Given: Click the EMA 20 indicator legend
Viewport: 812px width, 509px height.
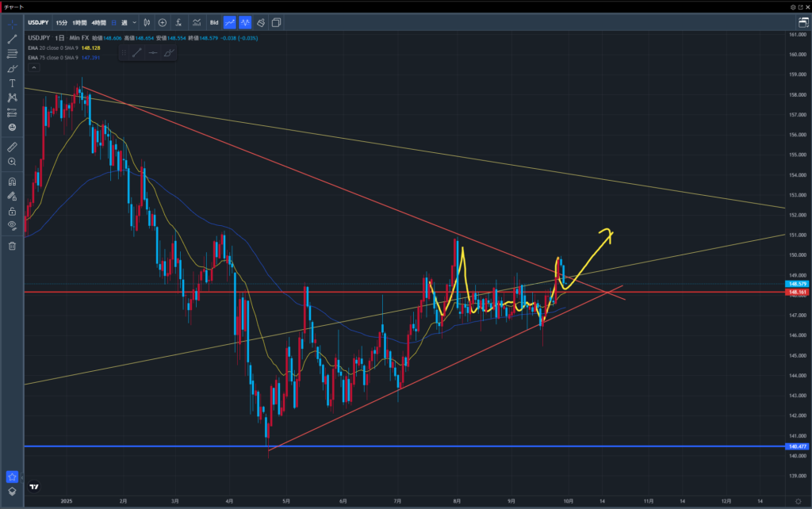Looking at the screenshot, I should 63,48.
